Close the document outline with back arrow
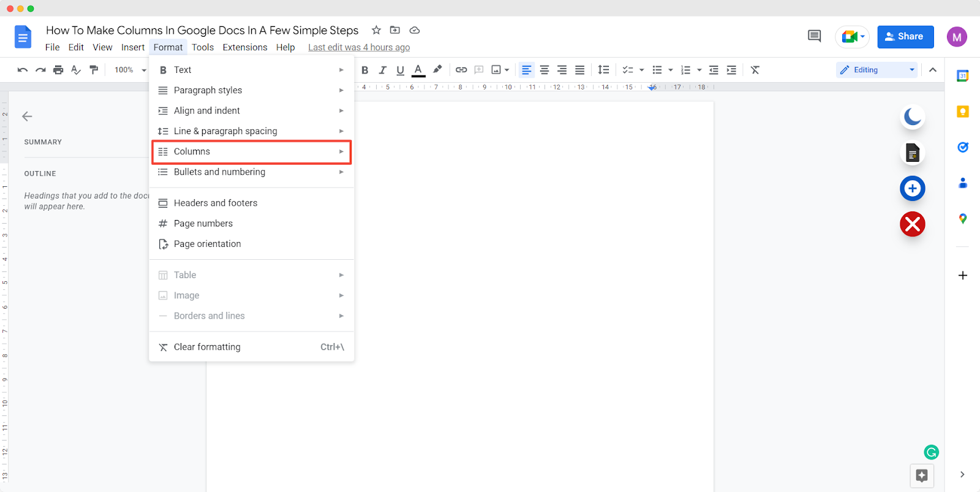This screenshot has height=492, width=980. [27, 116]
